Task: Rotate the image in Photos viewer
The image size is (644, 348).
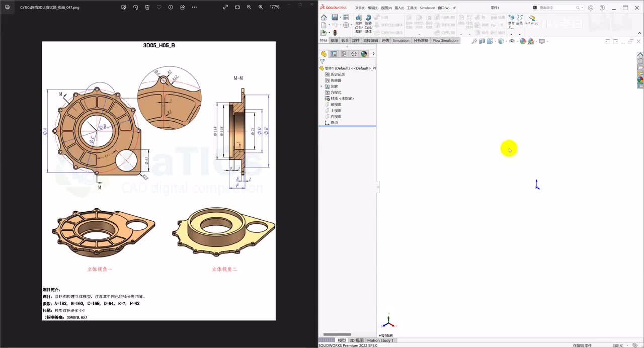Action: (135, 7)
